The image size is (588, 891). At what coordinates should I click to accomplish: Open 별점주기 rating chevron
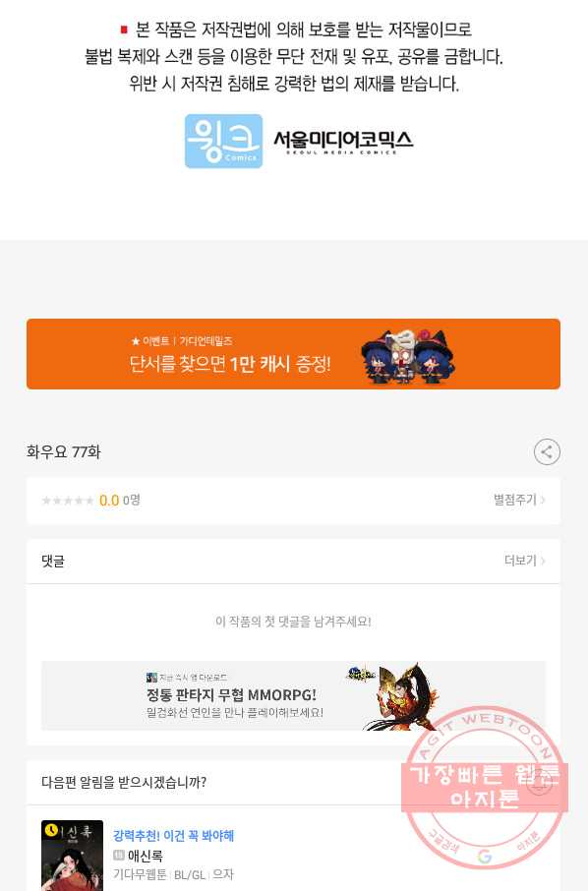coord(519,500)
